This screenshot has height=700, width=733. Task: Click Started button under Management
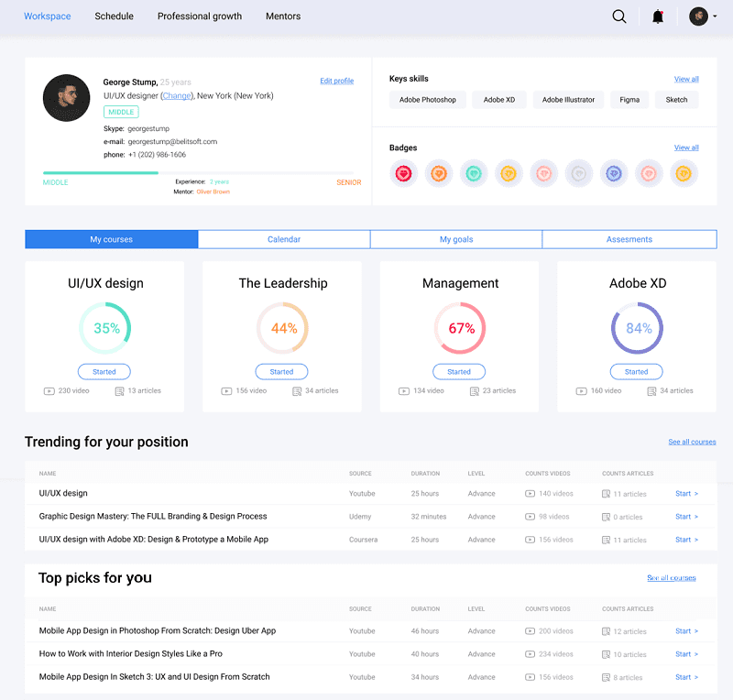coord(459,372)
